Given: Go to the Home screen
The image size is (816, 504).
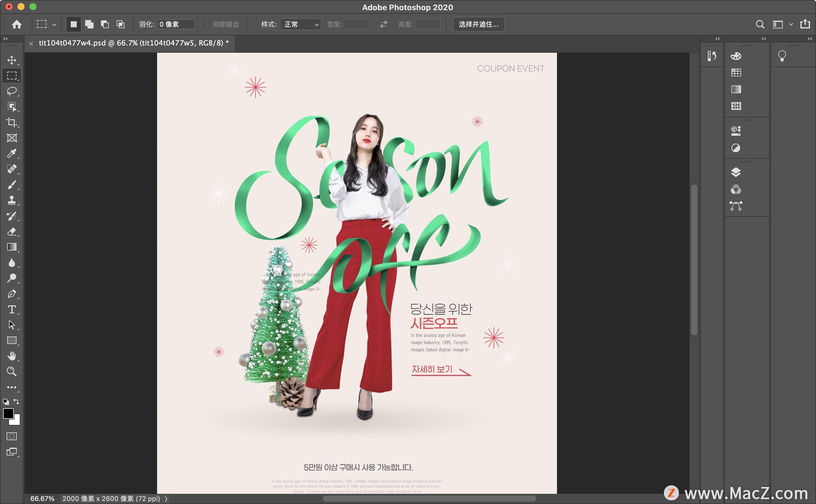Looking at the screenshot, I should click(17, 24).
